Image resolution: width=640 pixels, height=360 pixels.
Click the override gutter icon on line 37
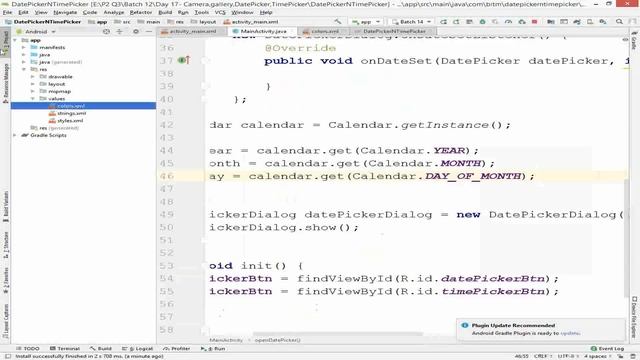point(184,60)
